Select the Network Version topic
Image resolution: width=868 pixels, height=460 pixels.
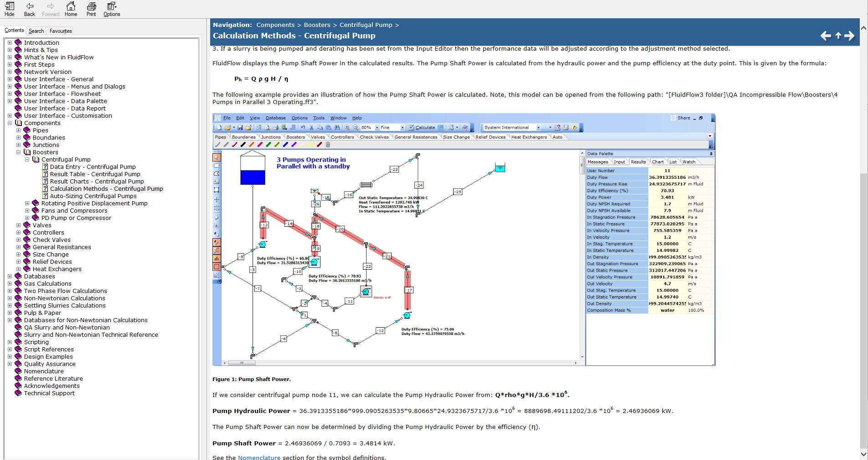coord(48,72)
